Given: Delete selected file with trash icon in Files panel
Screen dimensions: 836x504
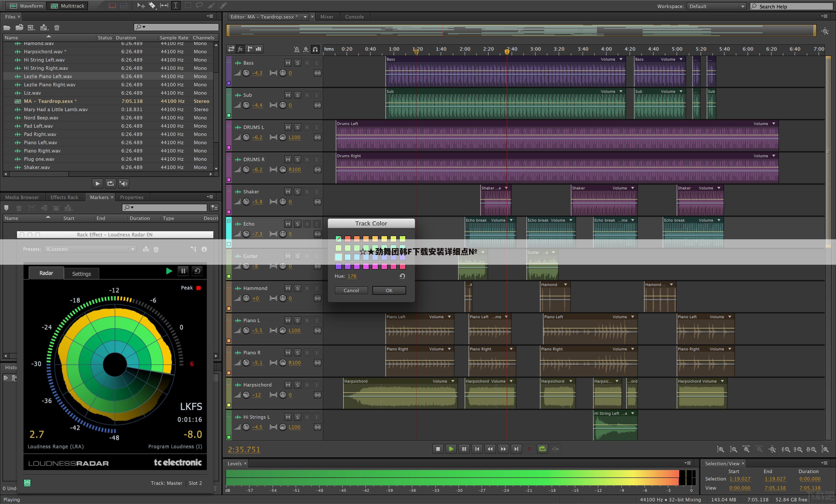Looking at the screenshot, I should (x=57, y=28).
